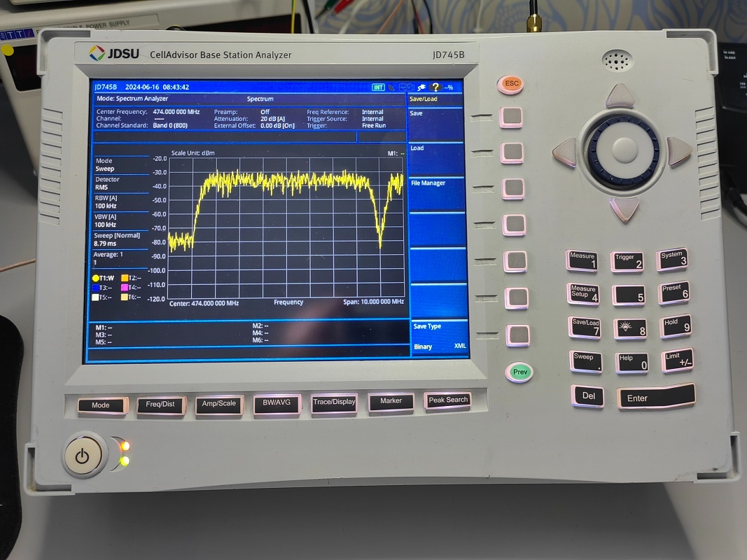Click the yellow T1:W trace swatch
Viewport: 747px width, 560px height.
click(x=96, y=278)
